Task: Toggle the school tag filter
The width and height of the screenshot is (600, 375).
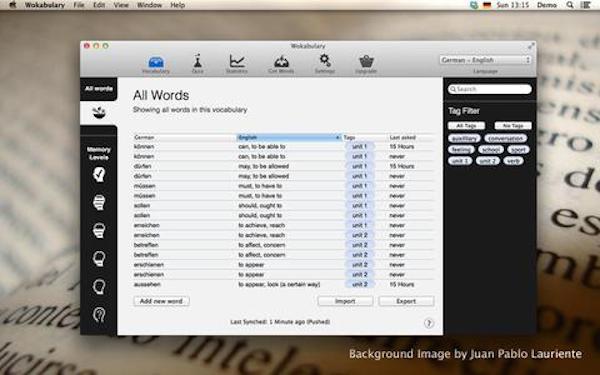Action: pyautogui.click(x=491, y=150)
